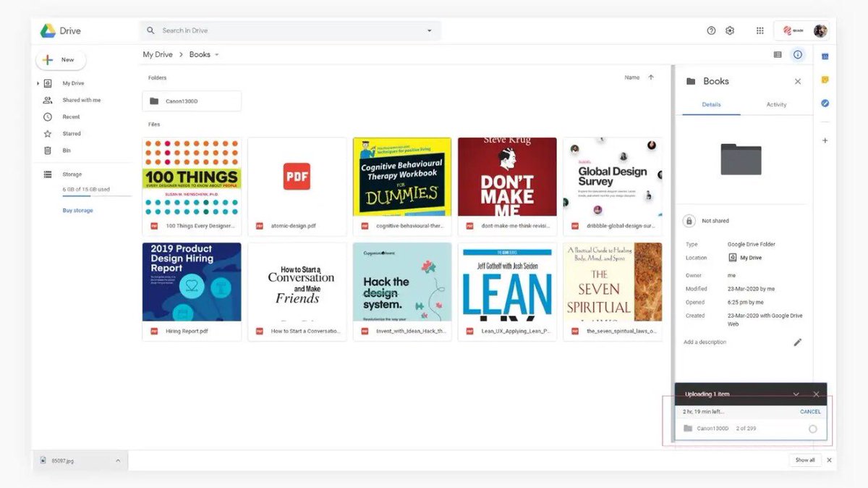Open Bin in sidebar
This screenshot has height=488, width=868.
point(67,150)
